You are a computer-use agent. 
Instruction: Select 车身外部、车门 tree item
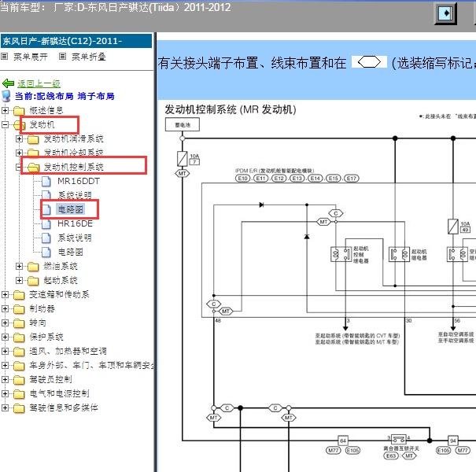pyautogui.click(x=91, y=365)
